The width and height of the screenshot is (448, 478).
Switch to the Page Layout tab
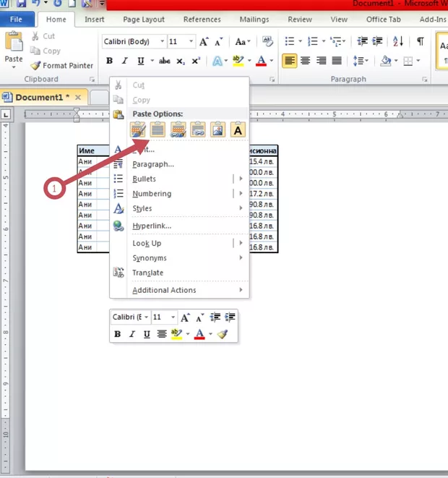[x=143, y=20]
